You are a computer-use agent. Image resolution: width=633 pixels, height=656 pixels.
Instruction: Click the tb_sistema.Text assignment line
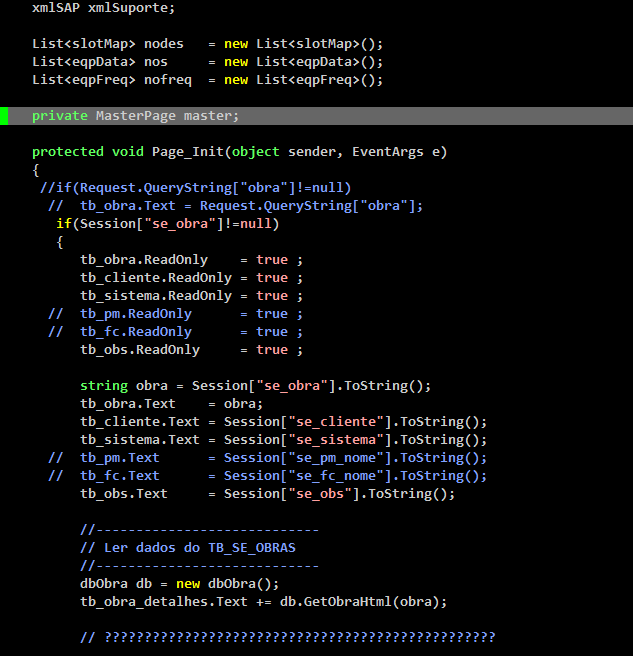pyautogui.click(x=283, y=440)
